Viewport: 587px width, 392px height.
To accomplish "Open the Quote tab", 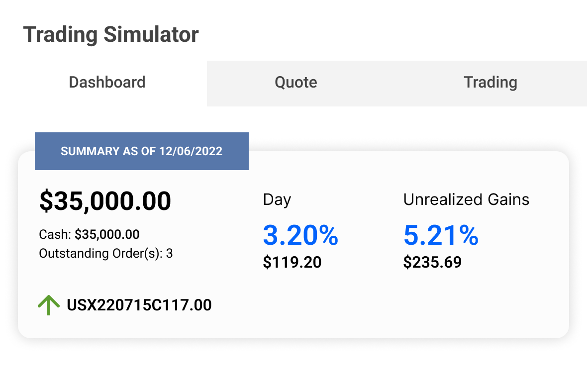I will 296,82.
